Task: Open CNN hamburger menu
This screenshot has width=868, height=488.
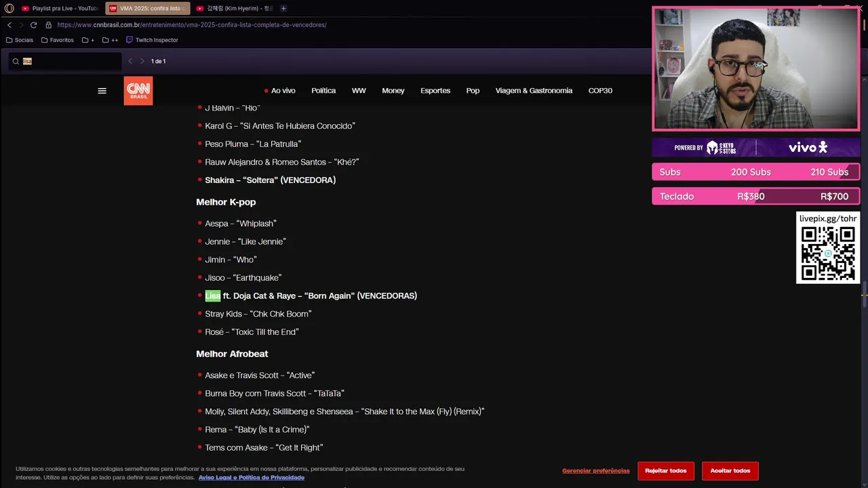Action: [102, 91]
